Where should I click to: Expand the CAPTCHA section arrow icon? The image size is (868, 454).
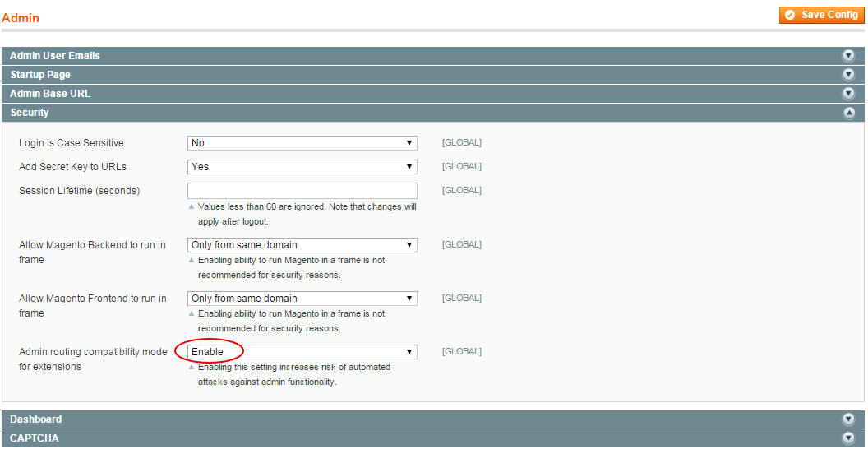pos(848,438)
